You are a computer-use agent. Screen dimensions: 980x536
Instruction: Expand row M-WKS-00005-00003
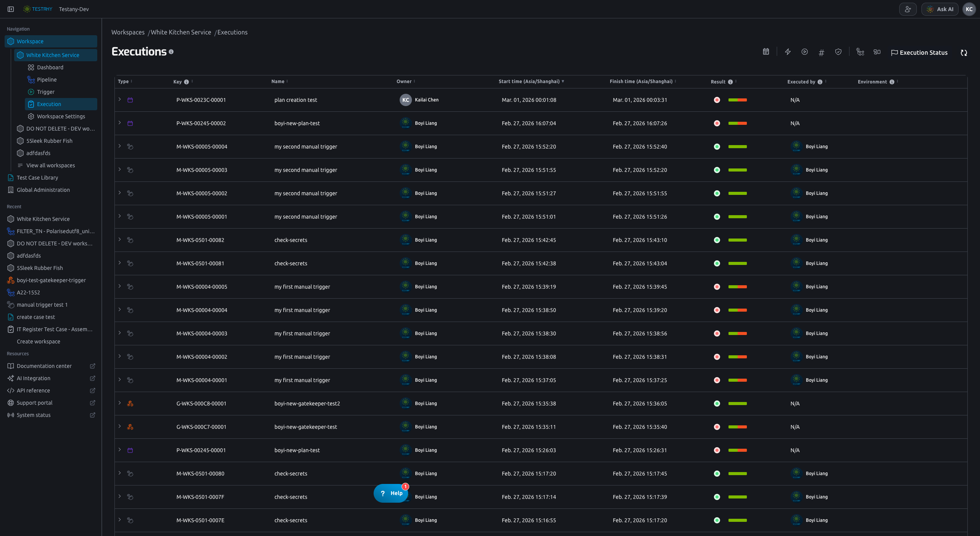(119, 170)
